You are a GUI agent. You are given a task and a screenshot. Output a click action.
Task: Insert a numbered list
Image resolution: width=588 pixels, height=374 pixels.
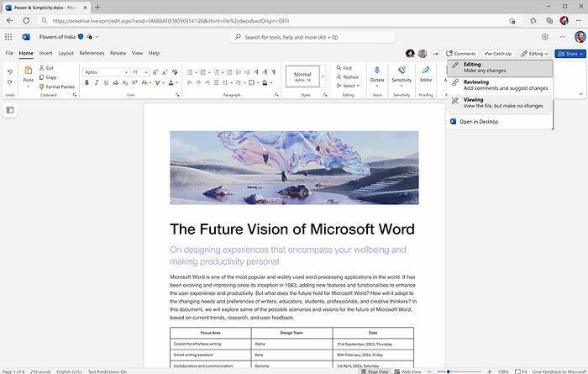[x=203, y=72]
